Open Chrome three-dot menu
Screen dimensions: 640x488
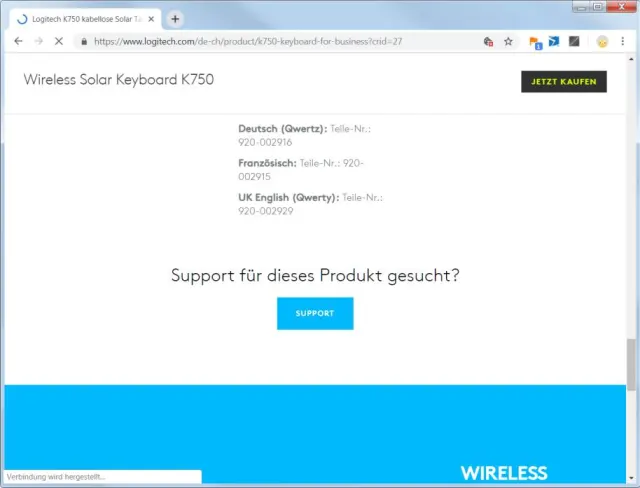[622, 41]
